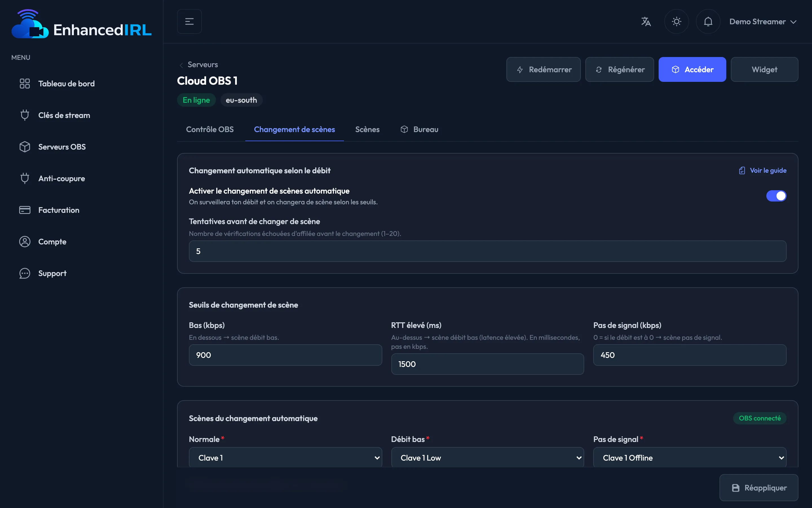Open the Scènes tab
Image resolution: width=812 pixels, height=508 pixels.
tap(367, 129)
